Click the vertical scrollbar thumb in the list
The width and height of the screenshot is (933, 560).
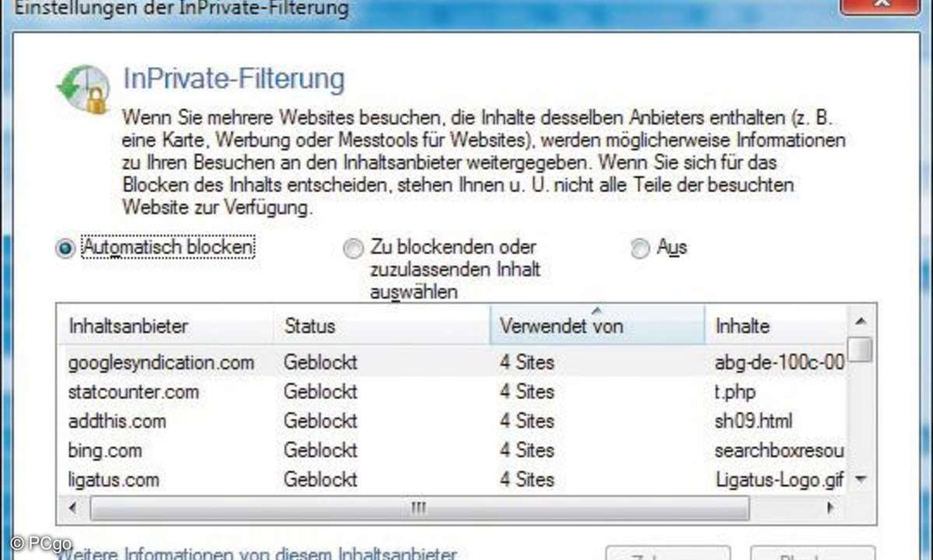(860, 349)
